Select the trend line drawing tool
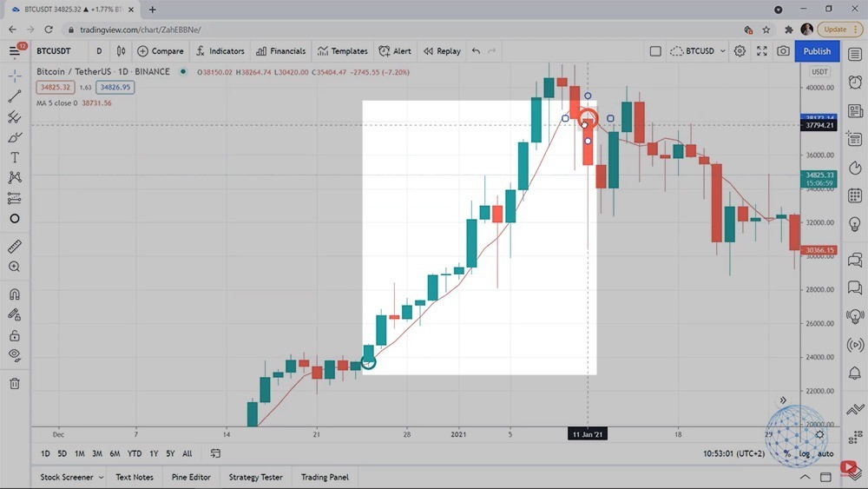This screenshot has width=868, height=489. [x=15, y=96]
